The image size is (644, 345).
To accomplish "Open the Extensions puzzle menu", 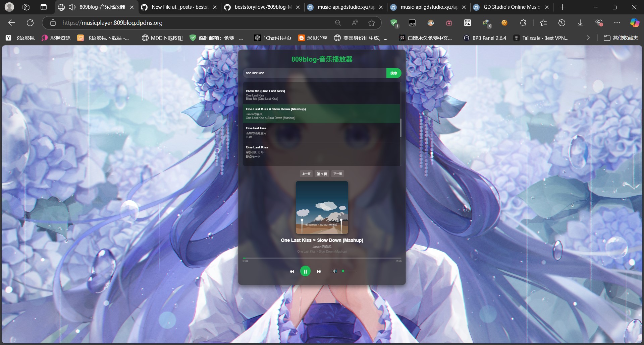I will click(x=523, y=23).
